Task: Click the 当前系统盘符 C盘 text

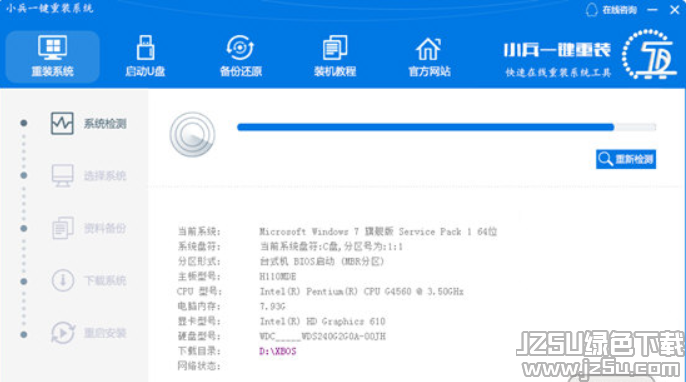Action: coord(331,247)
